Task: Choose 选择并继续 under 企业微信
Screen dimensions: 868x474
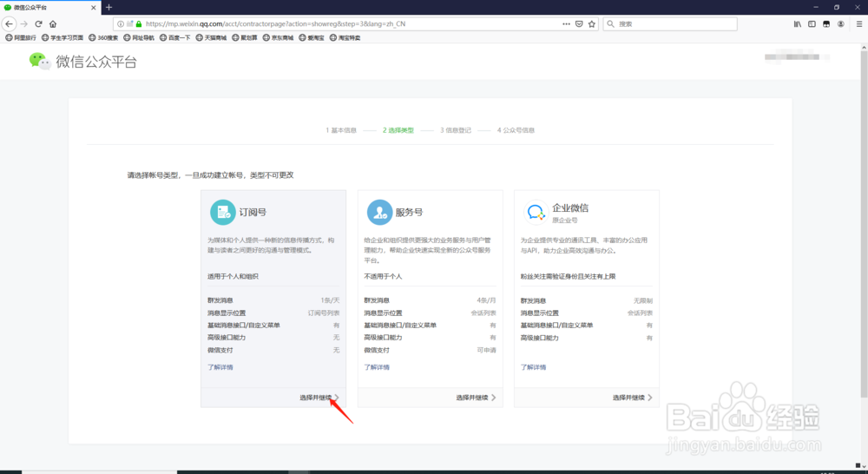Action: [633, 398]
